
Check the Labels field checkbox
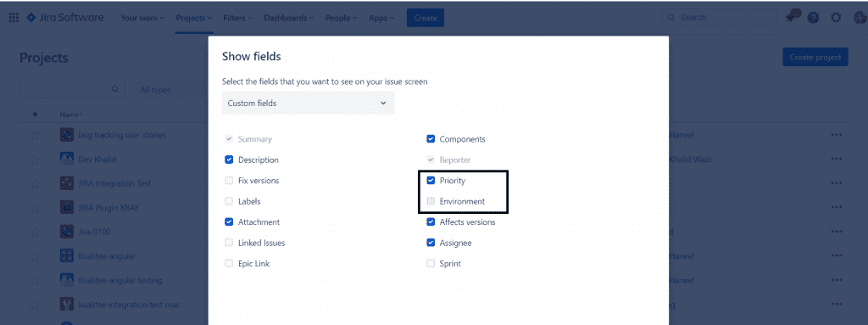pyautogui.click(x=229, y=201)
